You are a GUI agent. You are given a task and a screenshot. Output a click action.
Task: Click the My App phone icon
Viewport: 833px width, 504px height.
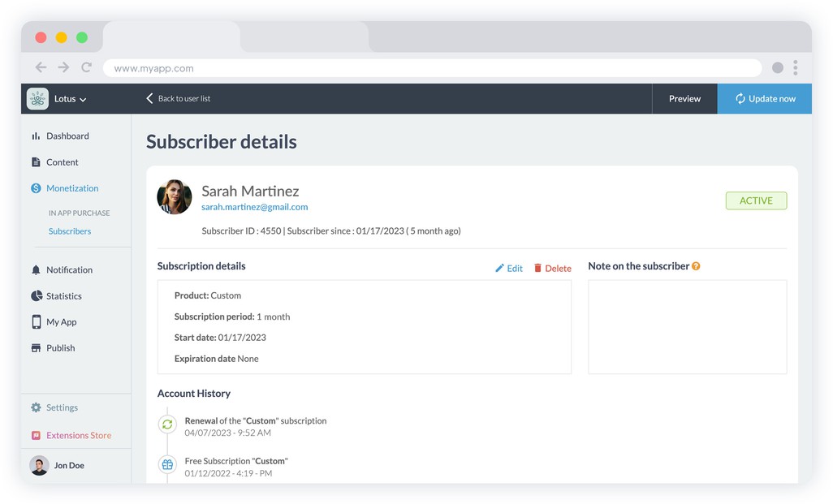36,322
